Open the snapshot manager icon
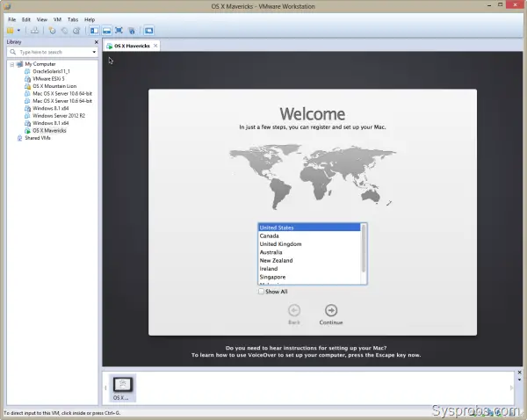The image size is (527, 420). 76,31
